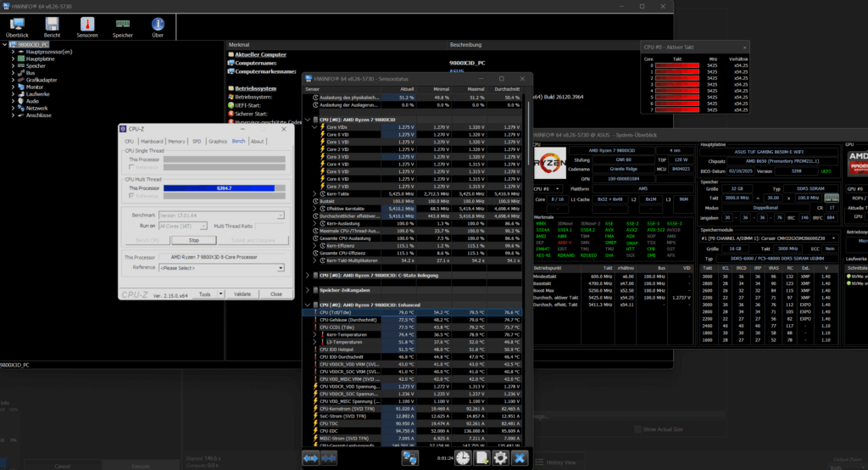Click Core 7 red clock bar in Aktiver Takt

(677, 109)
